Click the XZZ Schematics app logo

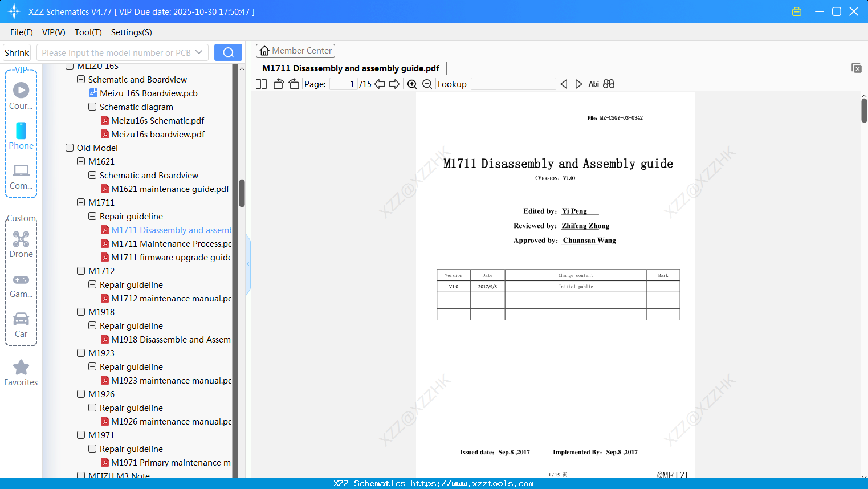(x=14, y=11)
